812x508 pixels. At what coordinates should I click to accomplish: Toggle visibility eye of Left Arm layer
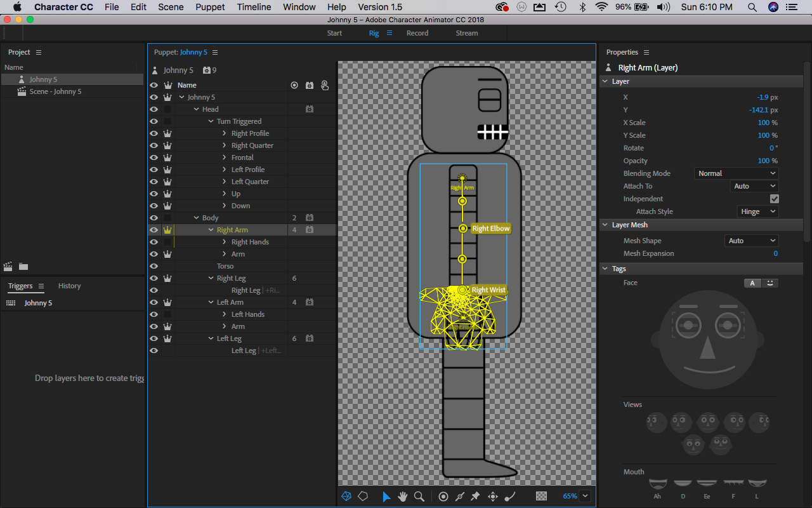[154, 302]
